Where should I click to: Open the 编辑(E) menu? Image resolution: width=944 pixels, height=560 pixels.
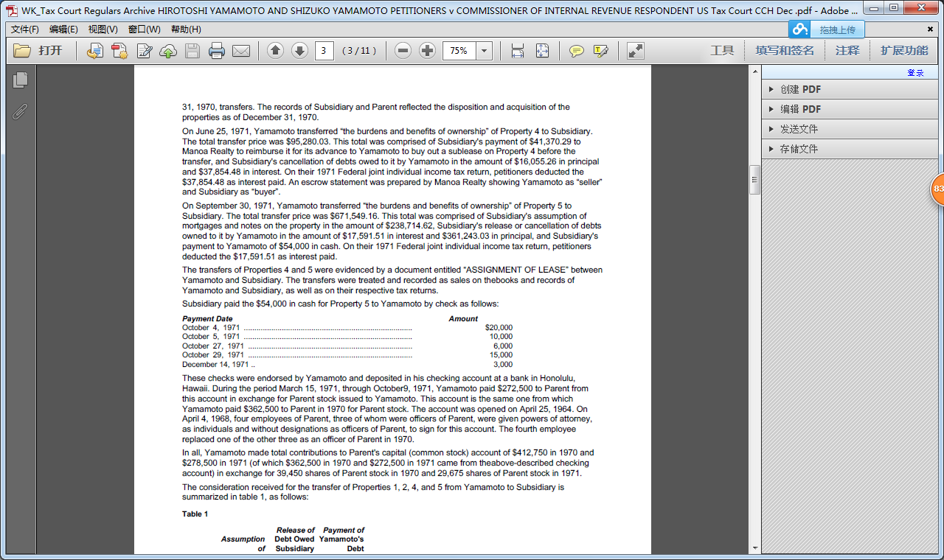[64, 29]
